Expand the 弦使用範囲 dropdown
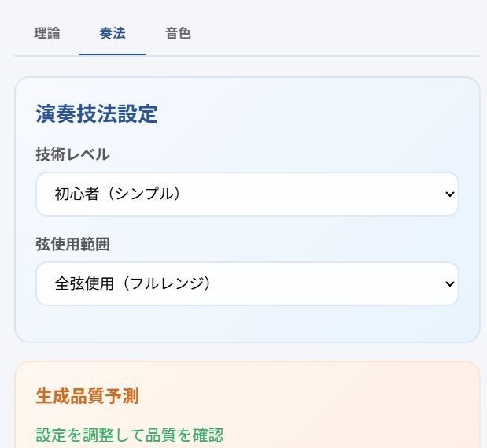This screenshot has width=487, height=448. tap(246, 283)
